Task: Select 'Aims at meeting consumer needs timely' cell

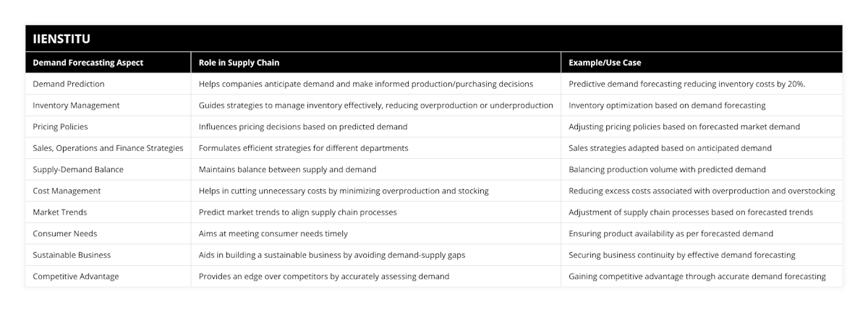Action: point(273,233)
